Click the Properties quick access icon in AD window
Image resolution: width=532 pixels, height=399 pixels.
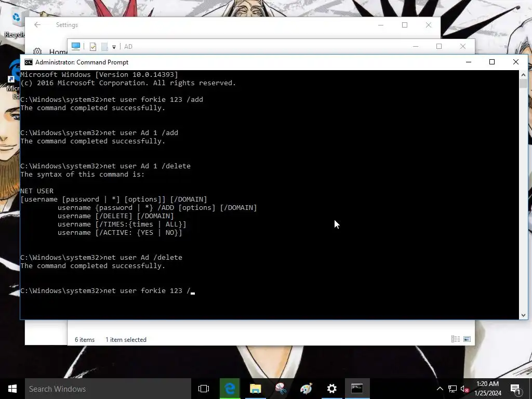(93, 46)
